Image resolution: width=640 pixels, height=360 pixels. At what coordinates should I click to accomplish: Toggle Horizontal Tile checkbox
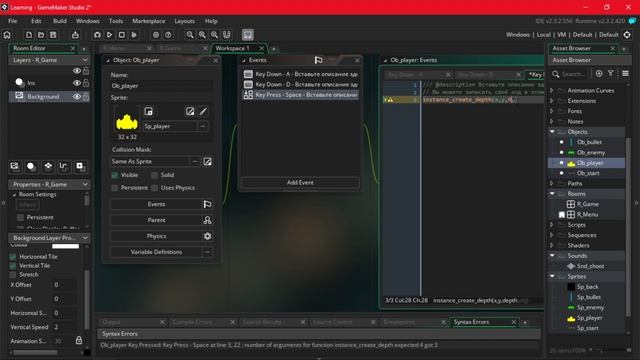click(13, 257)
